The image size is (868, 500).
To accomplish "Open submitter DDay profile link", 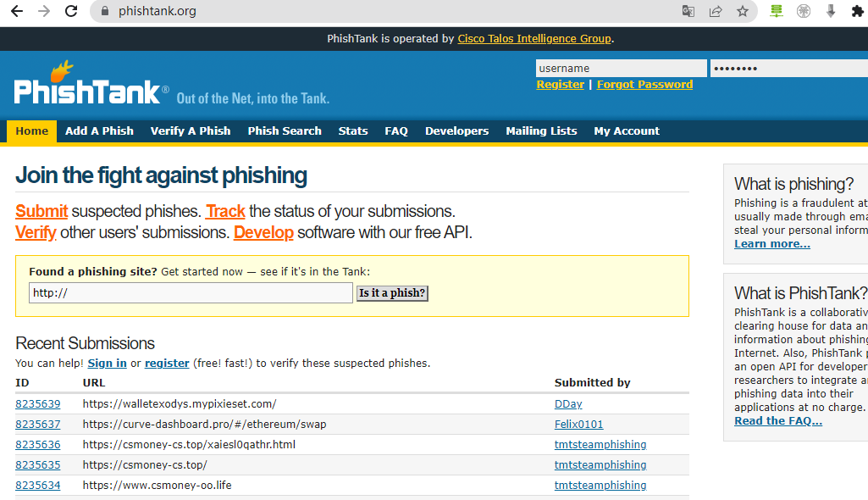I will tap(568, 404).
